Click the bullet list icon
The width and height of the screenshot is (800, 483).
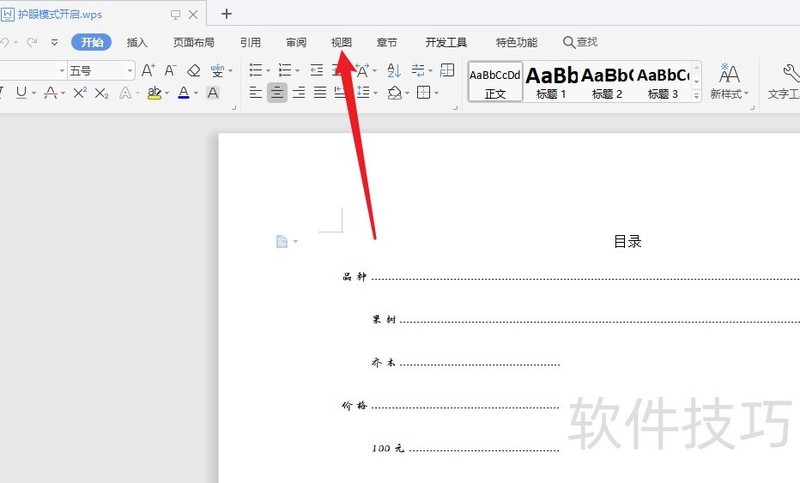click(256, 70)
